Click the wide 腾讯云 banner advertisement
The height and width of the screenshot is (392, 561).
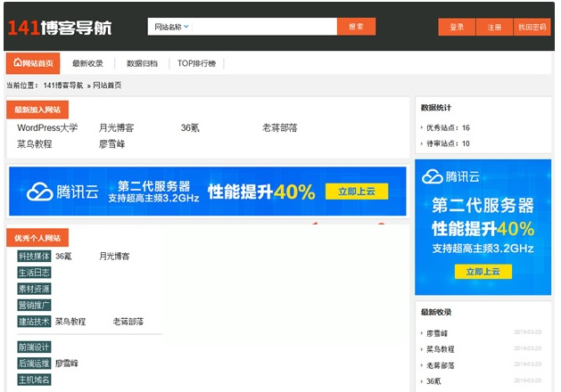[208, 192]
